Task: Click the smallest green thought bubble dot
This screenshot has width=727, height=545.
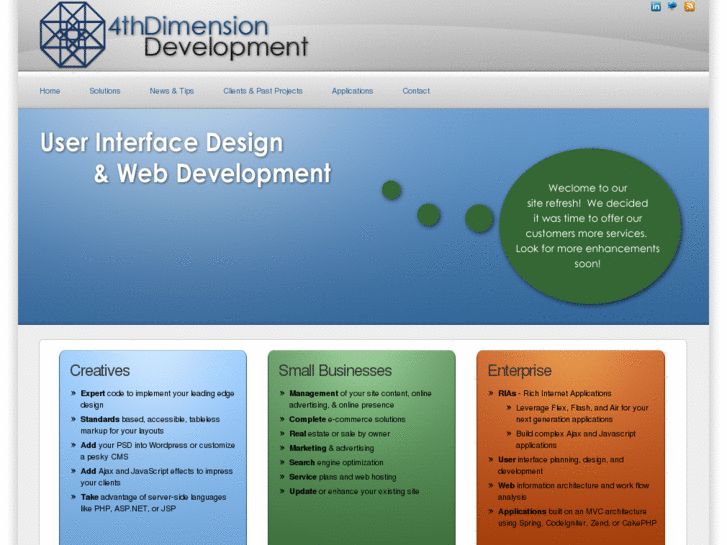Action: [x=391, y=190]
